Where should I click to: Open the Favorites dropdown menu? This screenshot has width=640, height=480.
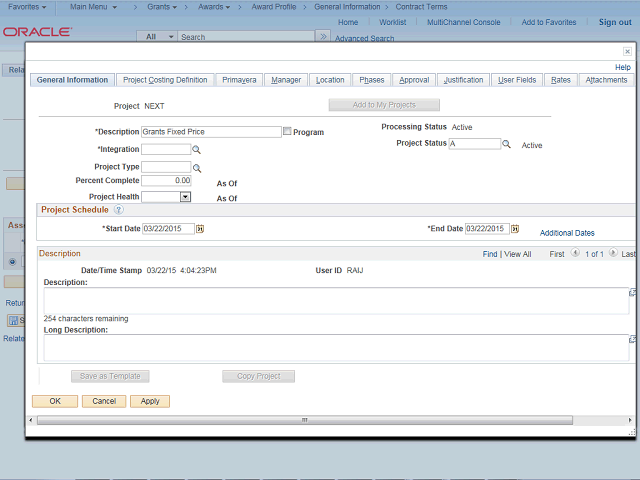(x=27, y=7)
